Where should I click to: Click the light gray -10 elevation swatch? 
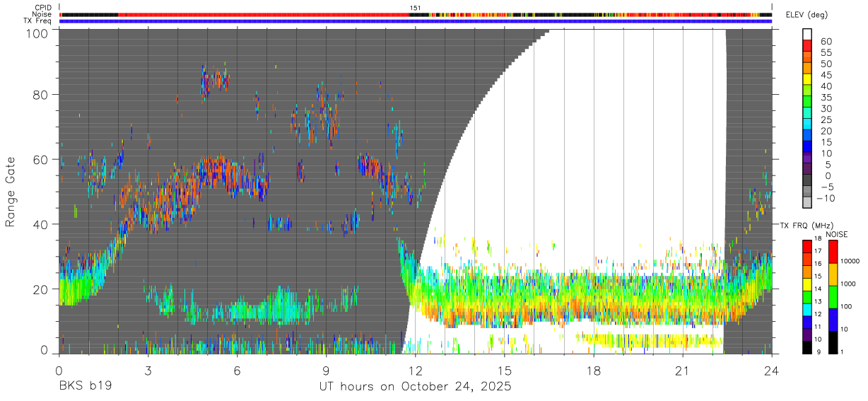point(807,204)
